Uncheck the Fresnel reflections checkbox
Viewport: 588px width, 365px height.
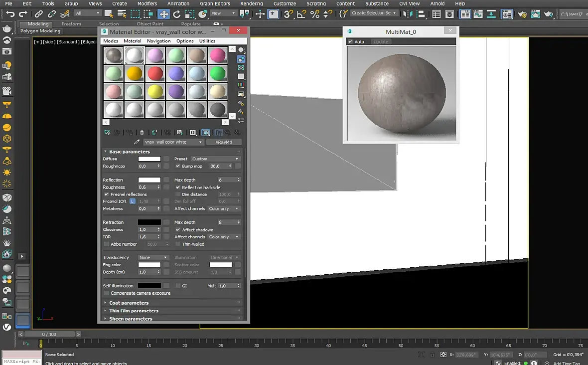pos(107,194)
